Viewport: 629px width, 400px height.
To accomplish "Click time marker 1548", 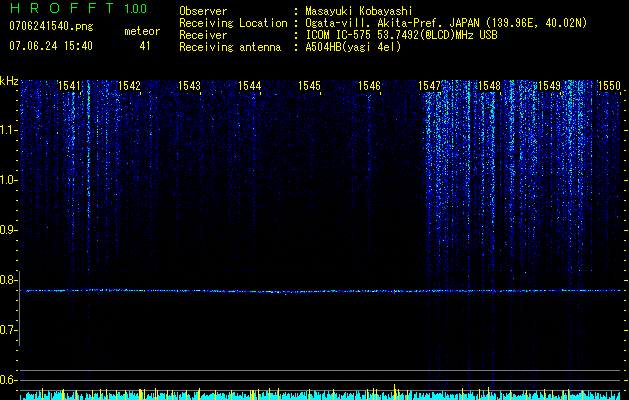I will [490, 86].
